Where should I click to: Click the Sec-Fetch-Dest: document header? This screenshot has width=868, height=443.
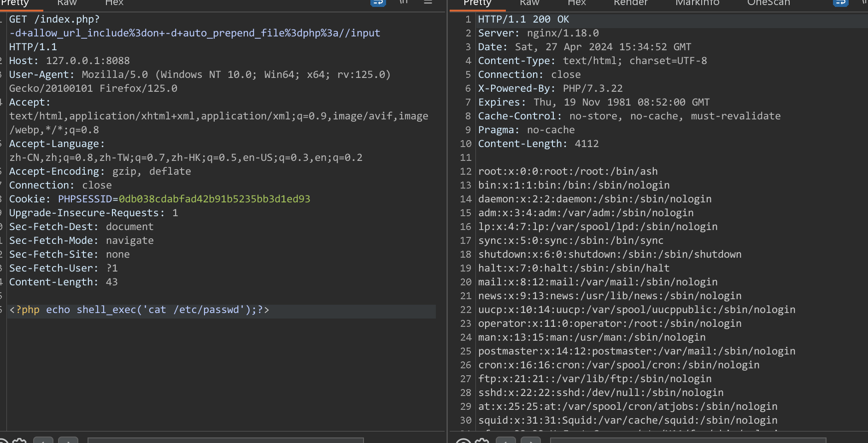(82, 227)
